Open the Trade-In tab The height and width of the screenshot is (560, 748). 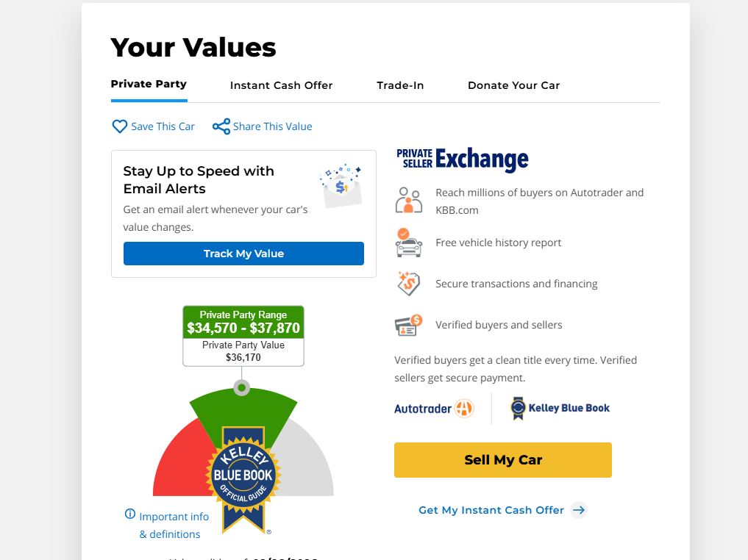(x=400, y=85)
